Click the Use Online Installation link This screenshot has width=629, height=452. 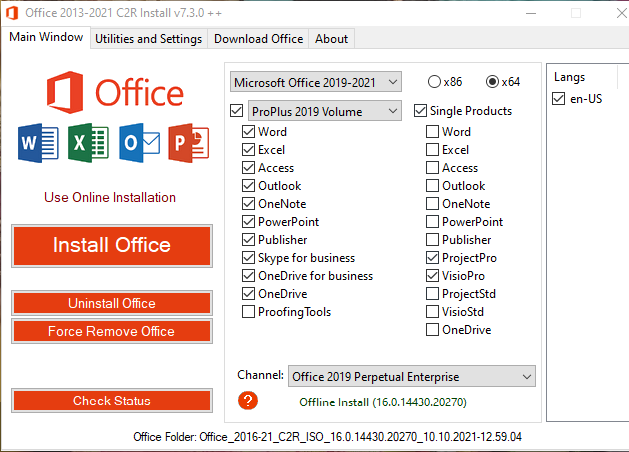110,197
